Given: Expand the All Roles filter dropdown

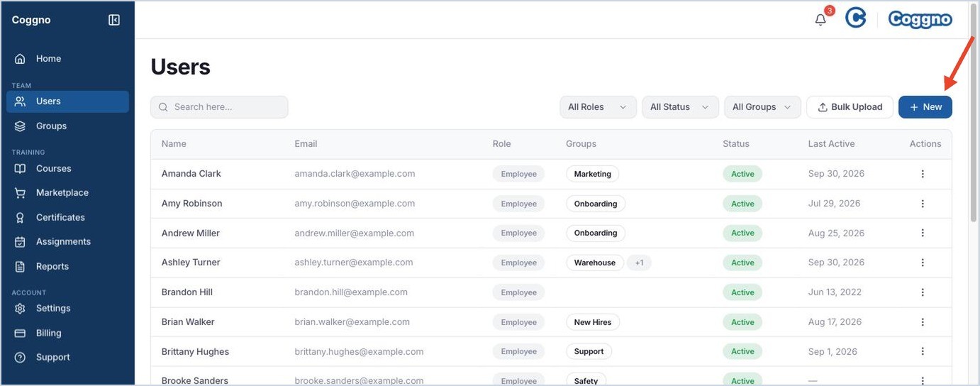Looking at the screenshot, I should click(597, 107).
